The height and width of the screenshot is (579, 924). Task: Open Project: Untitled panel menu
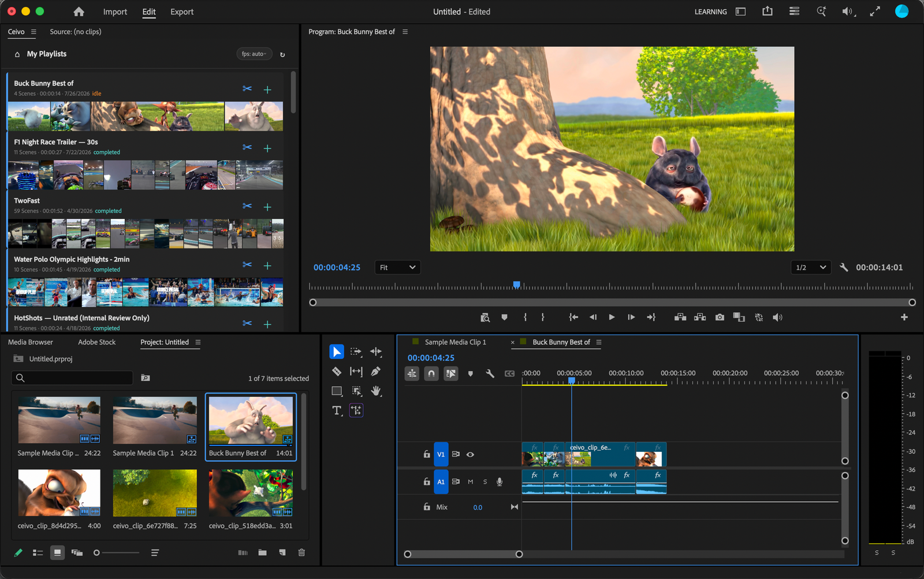(198, 342)
